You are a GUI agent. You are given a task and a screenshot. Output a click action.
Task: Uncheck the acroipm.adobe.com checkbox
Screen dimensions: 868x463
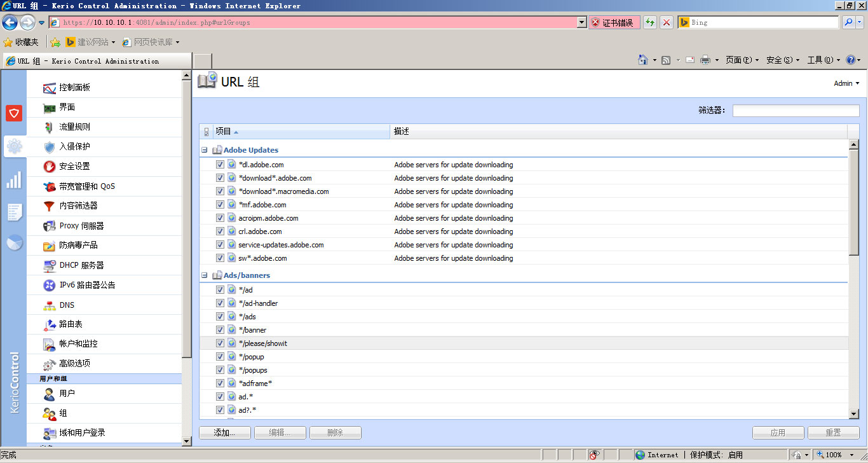[x=220, y=218]
